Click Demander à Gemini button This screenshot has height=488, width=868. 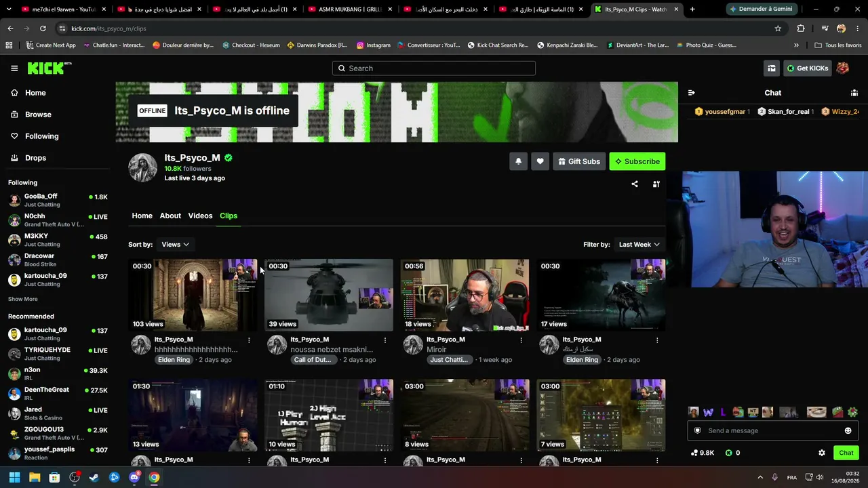(761, 9)
